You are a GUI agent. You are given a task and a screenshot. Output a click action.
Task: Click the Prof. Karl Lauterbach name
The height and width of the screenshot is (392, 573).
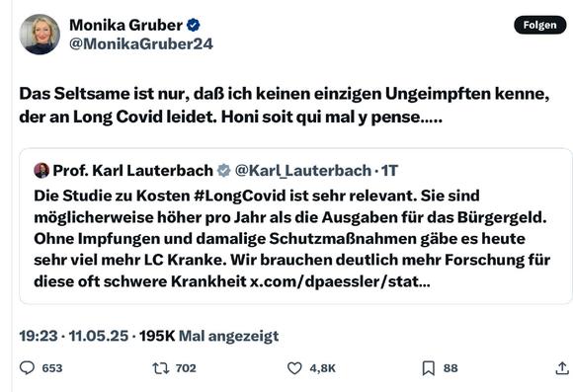[x=133, y=170]
